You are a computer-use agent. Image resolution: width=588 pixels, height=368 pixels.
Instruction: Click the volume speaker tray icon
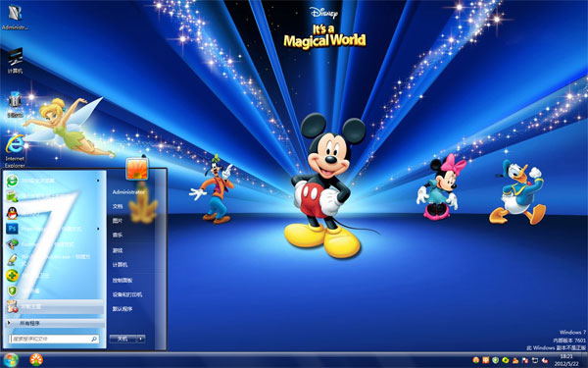coord(545,360)
